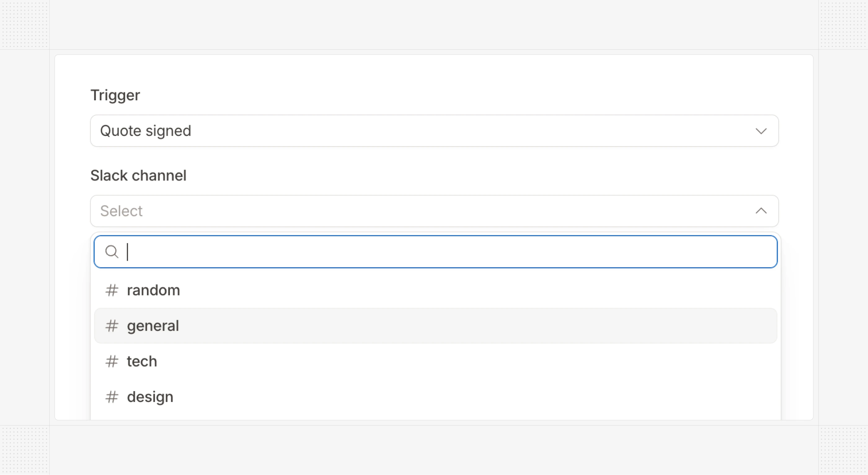The image size is (868, 475).
Task: Open the Quote signed trigger dropdown
Action: [x=434, y=131]
